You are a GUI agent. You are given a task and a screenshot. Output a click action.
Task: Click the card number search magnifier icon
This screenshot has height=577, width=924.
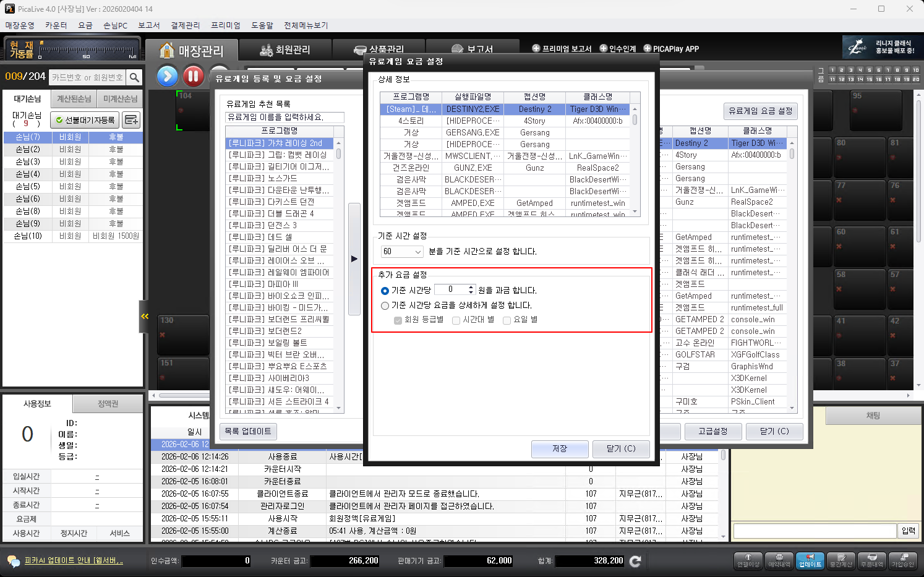134,77
